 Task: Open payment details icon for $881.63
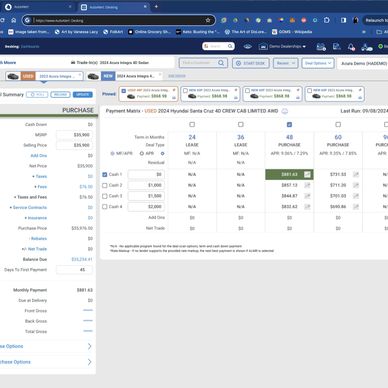coord(307,174)
